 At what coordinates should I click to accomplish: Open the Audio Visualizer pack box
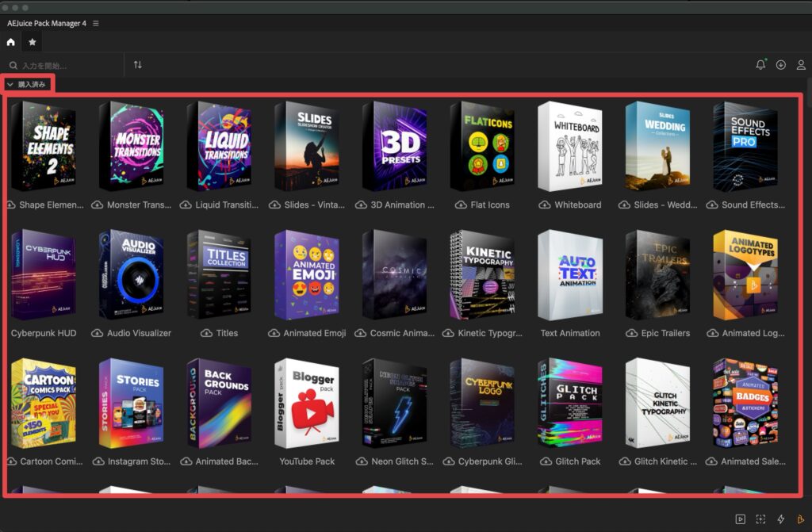tap(132, 274)
